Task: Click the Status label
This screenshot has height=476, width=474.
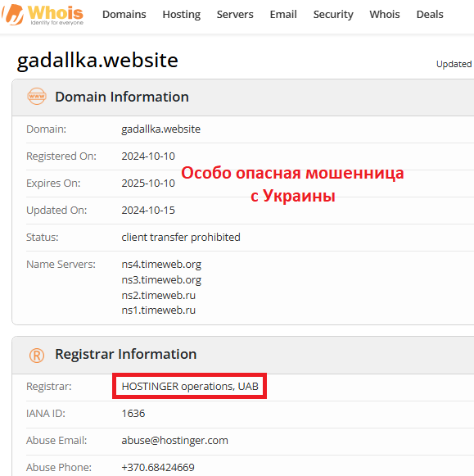Action: [42, 237]
